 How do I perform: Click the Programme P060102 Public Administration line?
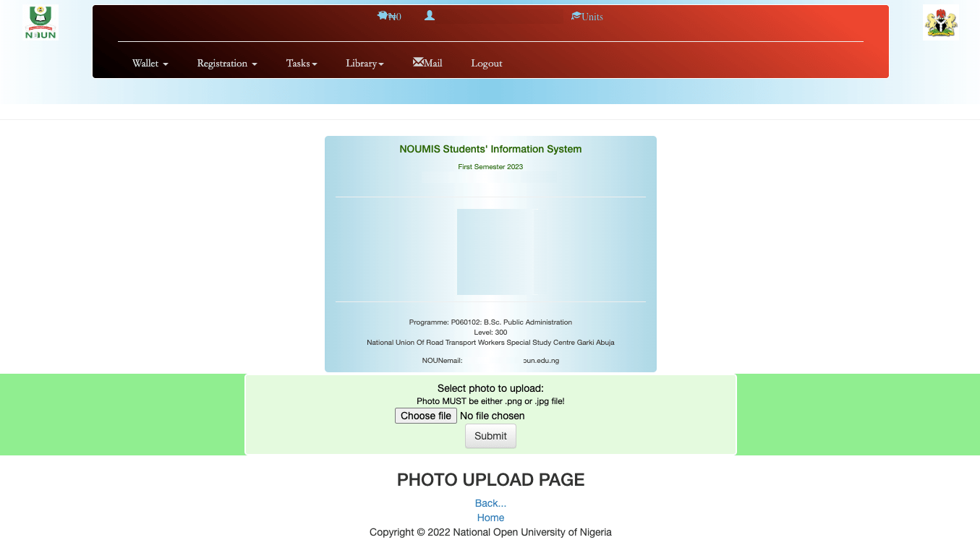[x=490, y=322]
